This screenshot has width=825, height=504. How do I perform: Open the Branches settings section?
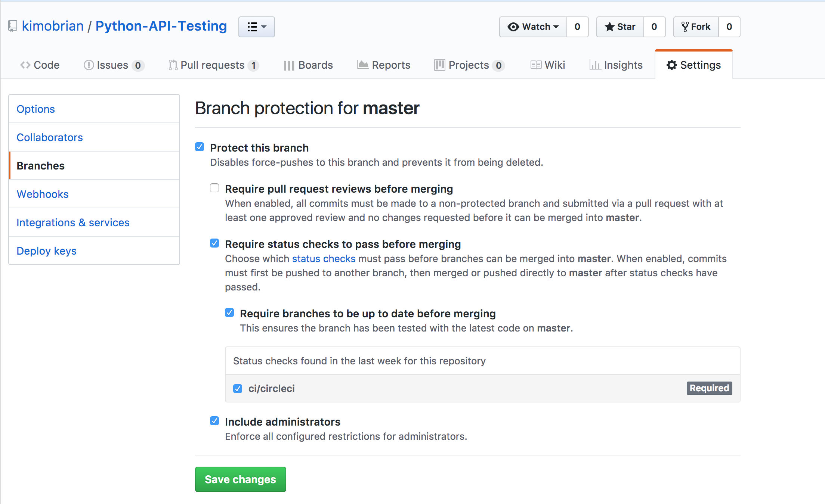40,165
